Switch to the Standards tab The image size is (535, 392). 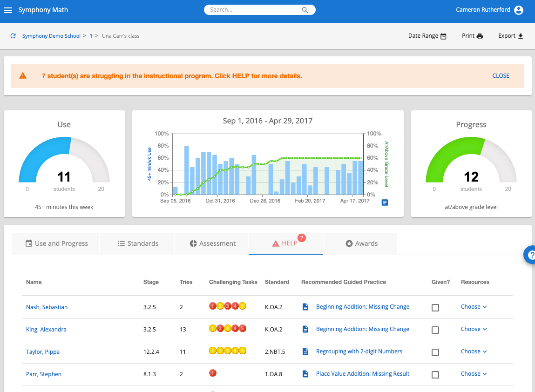[x=137, y=243]
